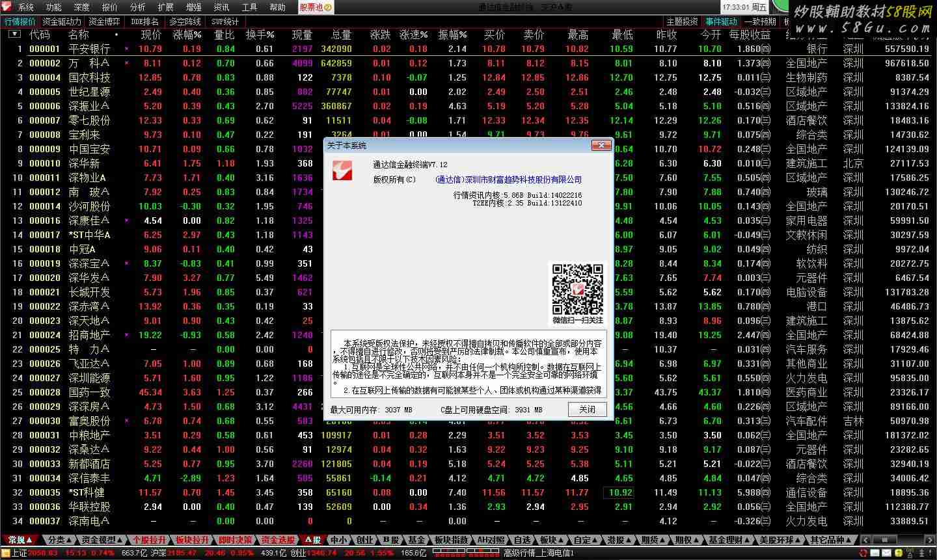Select the AH对照 bottom tab
Viewport: 937px width, 560px height.
point(491,540)
